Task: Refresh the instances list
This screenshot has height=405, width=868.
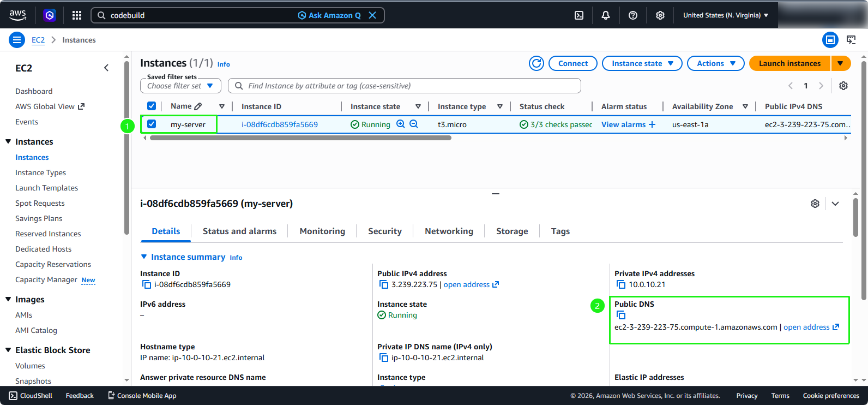Action: [x=537, y=63]
